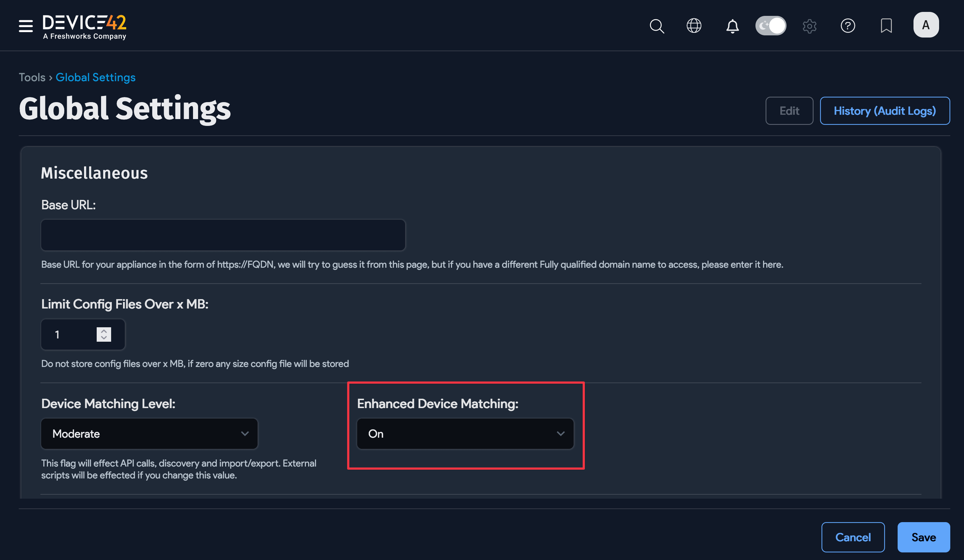Switch Enhanced Device Matching to Off
964x560 pixels.
point(465,433)
